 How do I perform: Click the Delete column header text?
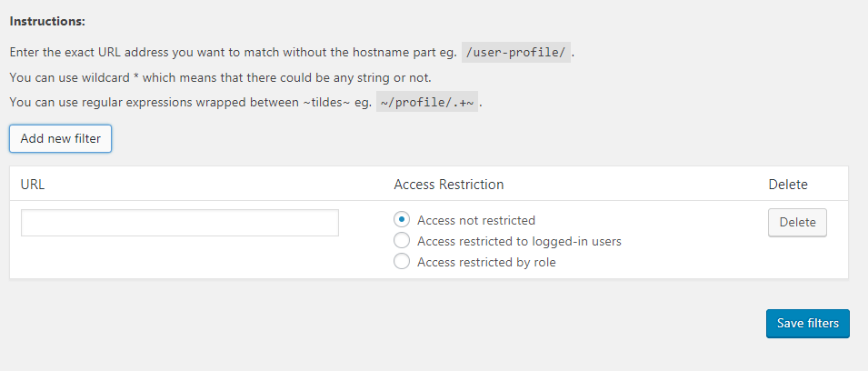tap(787, 184)
